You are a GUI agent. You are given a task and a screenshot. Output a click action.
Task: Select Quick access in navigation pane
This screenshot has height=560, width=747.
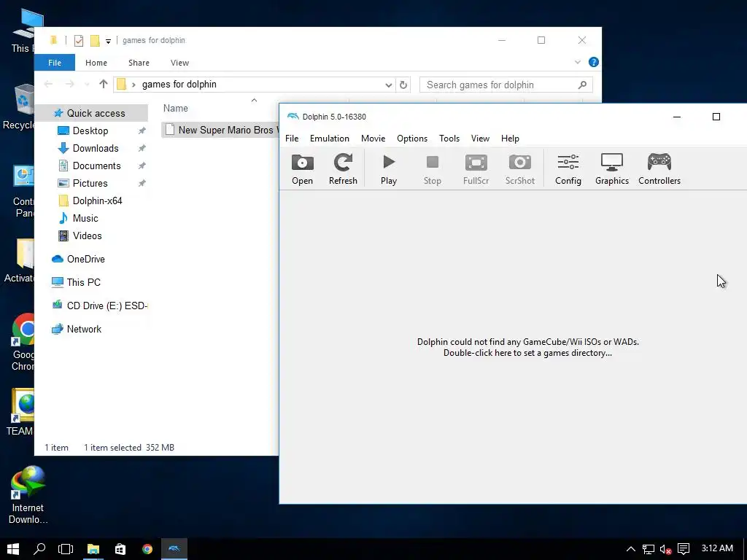tap(96, 113)
